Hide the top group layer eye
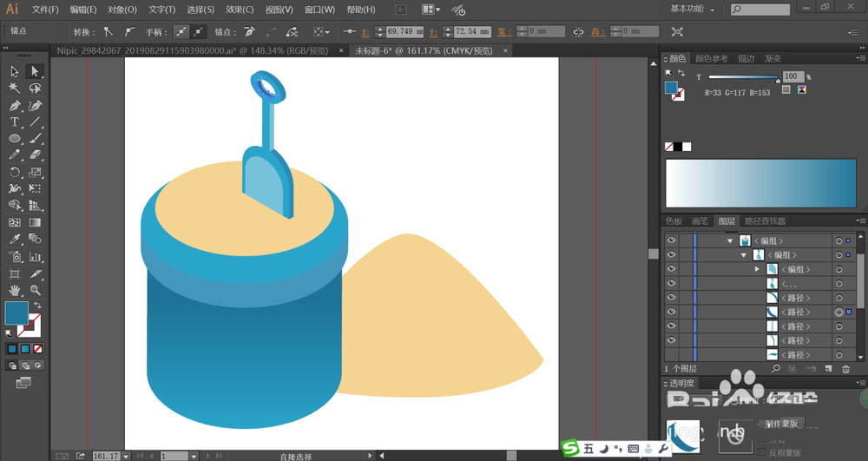 click(672, 240)
